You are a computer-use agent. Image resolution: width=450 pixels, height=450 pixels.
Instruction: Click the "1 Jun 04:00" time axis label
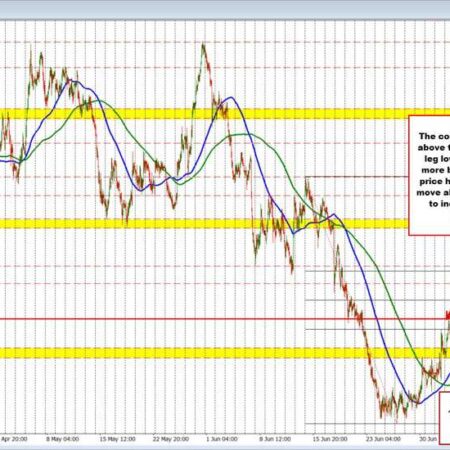[222, 439]
